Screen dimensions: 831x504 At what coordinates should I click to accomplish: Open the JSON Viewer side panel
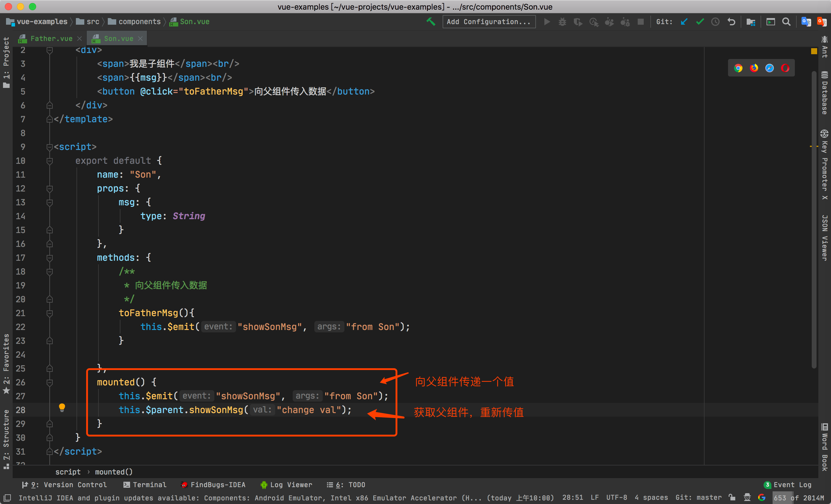pos(825,238)
